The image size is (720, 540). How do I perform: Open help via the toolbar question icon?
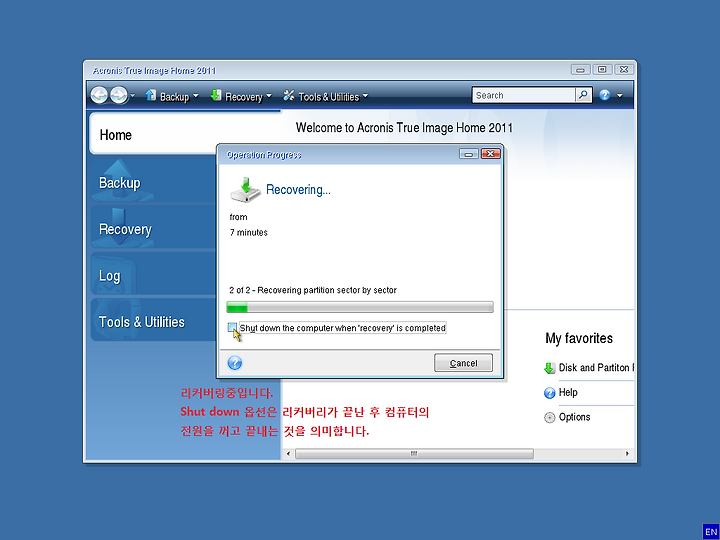point(605,95)
